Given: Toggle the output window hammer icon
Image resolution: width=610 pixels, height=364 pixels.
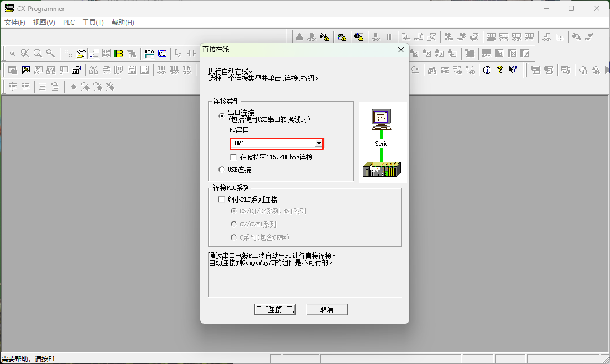Looking at the screenshot, I should pos(25,70).
